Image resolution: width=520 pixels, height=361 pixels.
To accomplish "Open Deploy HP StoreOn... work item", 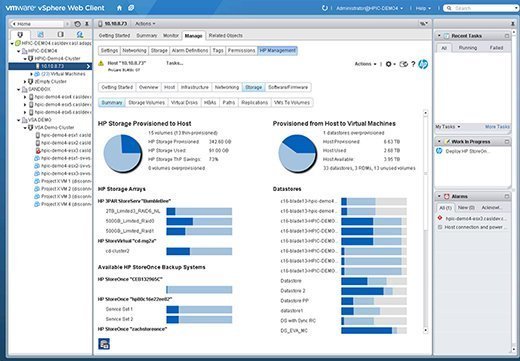I will click(467, 151).
